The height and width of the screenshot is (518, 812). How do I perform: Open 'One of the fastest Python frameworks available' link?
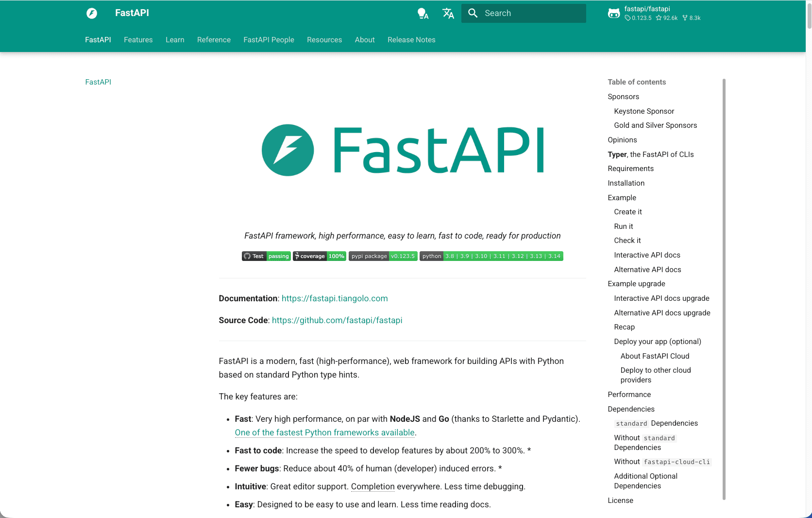[324, 432]
